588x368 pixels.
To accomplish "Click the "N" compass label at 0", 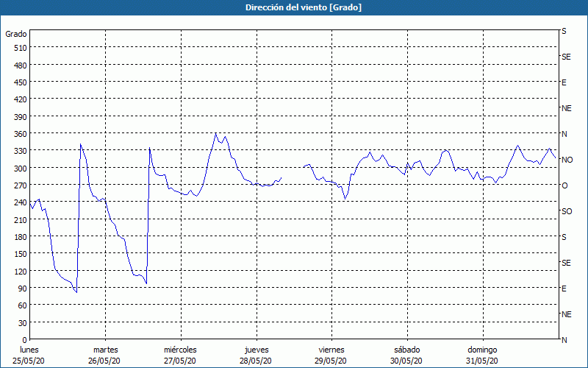I will pyautogui.click(x=564, y=340).
